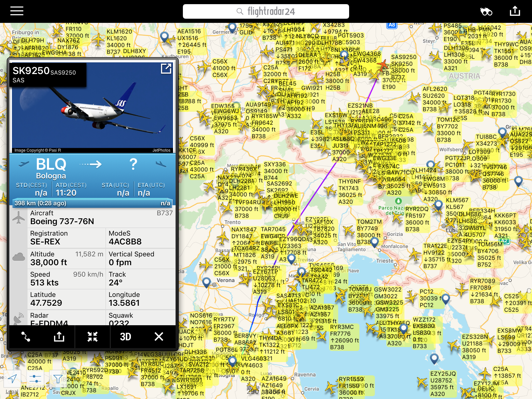Select the Trieste airport pin marker

(x=374, y=242)
